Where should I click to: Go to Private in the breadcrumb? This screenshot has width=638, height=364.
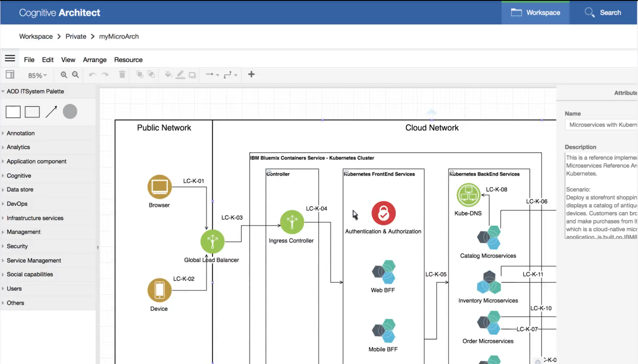point(76,36)
